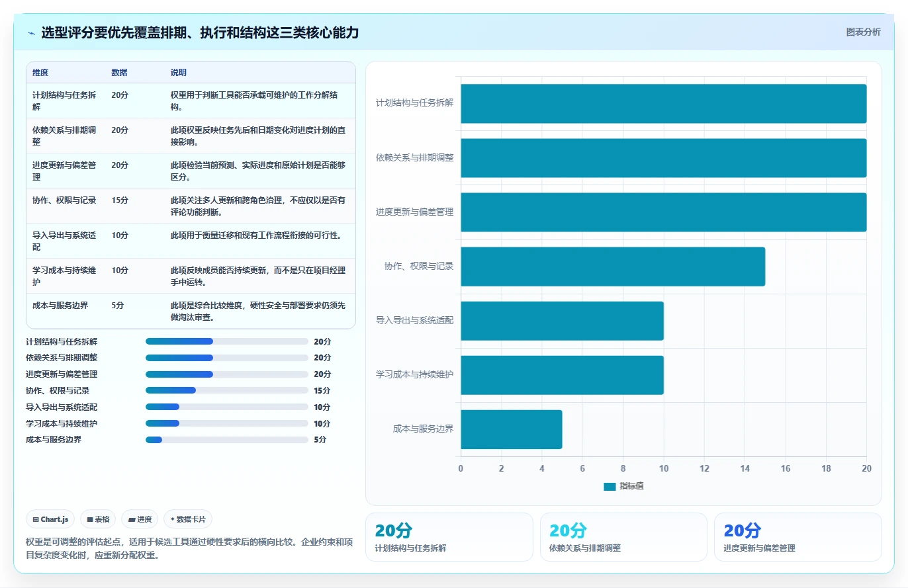The image size is (908, 588).
Task: Click the 导入导出与系统适配 progress bar
Action: [x=227, y=407]
